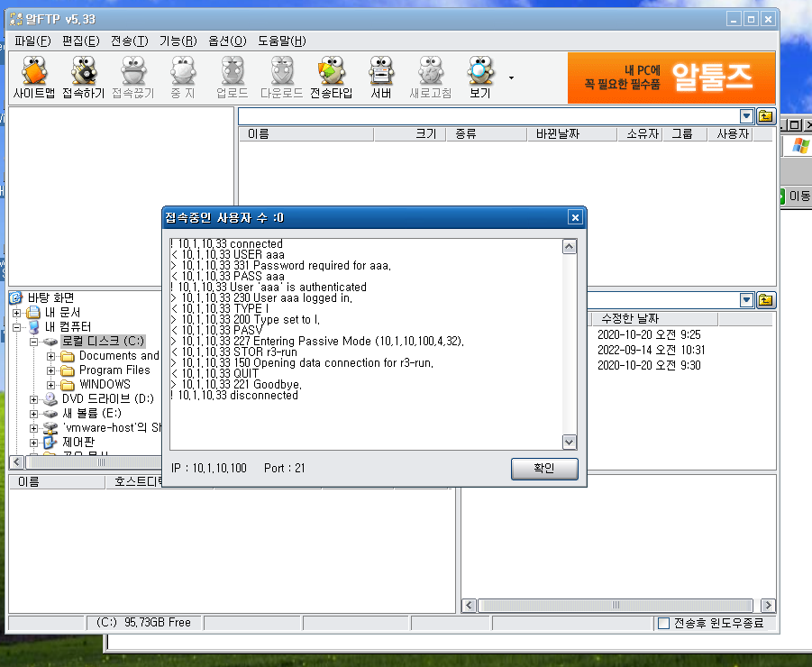812x667 pixels.
Task: Expand the WINDOWS folder node
Action: coord(50,385)
